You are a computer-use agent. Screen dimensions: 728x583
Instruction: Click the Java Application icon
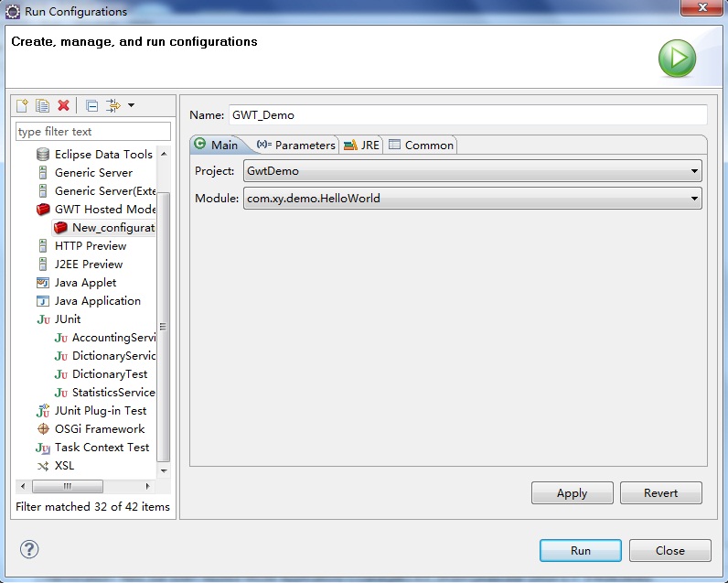coord(43,301)
